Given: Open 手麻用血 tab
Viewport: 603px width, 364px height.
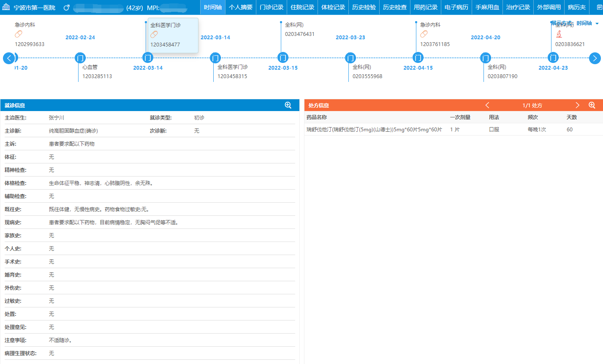Looking at the screenshot, I should click(x=487, y=7).
